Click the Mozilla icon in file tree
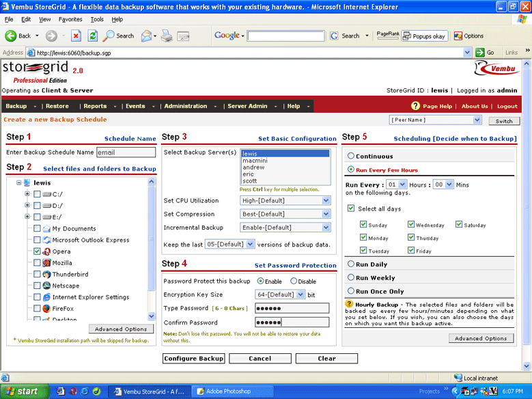 pos(46,263)
